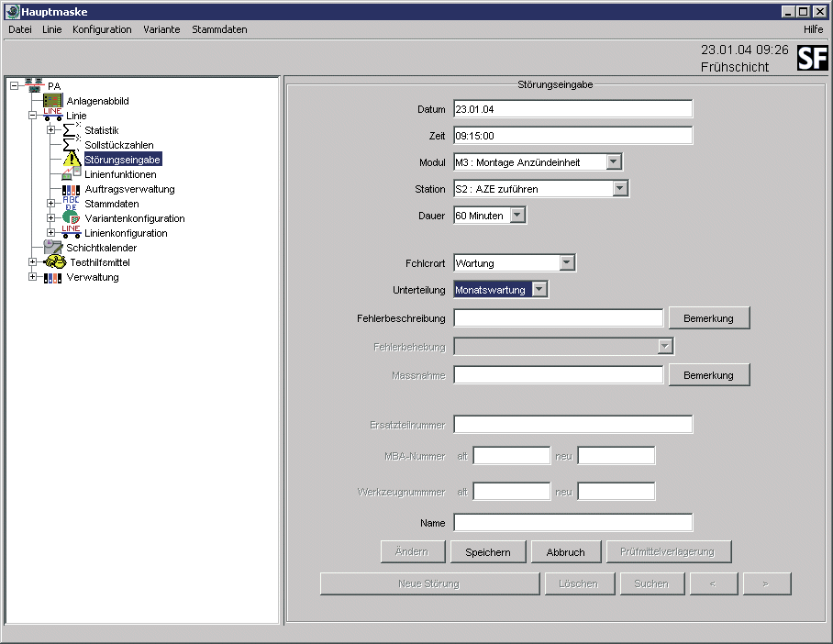Click the Verwaltung binders icon
This screenshot has height=644, width=833.
click(52, 277)
